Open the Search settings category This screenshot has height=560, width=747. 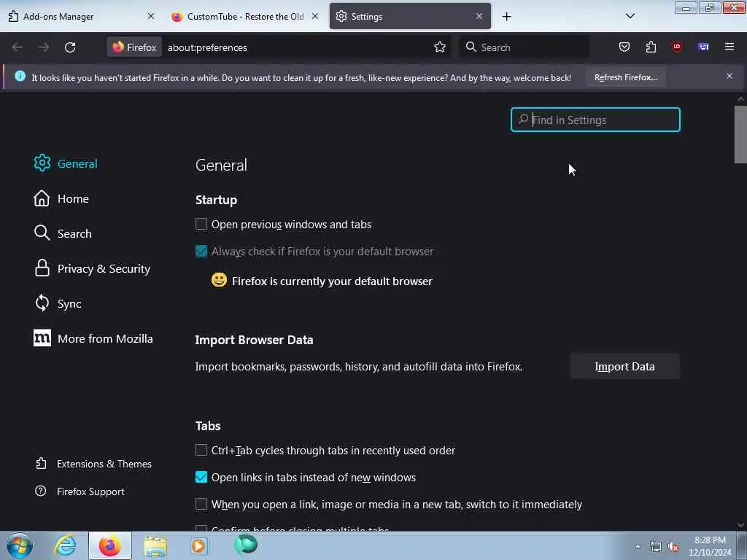[63, 233]
